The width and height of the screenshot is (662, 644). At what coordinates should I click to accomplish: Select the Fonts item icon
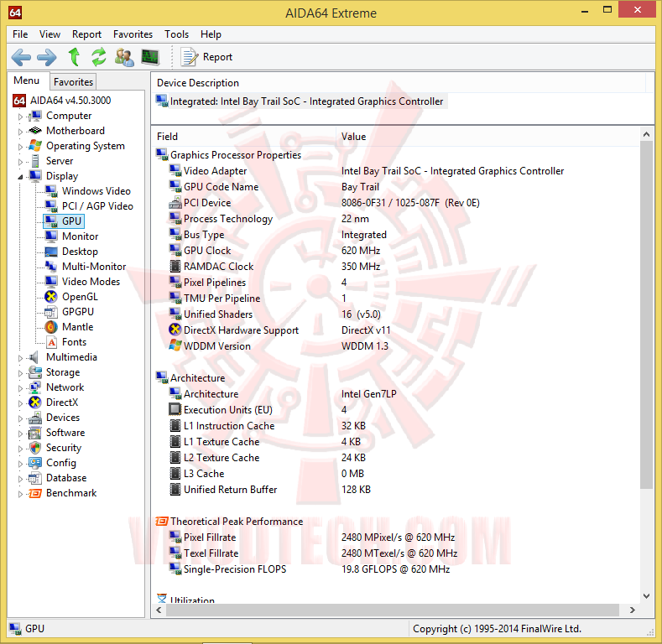point(51,342)
